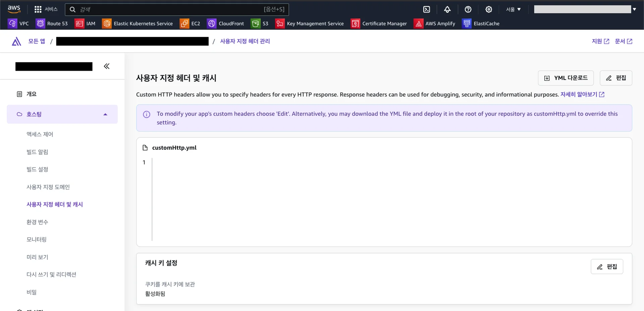Go to 모든 앱 in the breadcrumb

pos(37,41)
